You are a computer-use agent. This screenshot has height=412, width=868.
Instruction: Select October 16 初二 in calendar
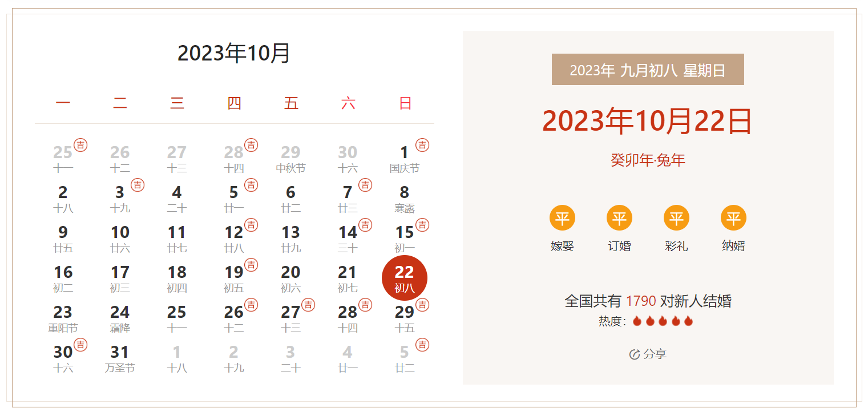63,278
